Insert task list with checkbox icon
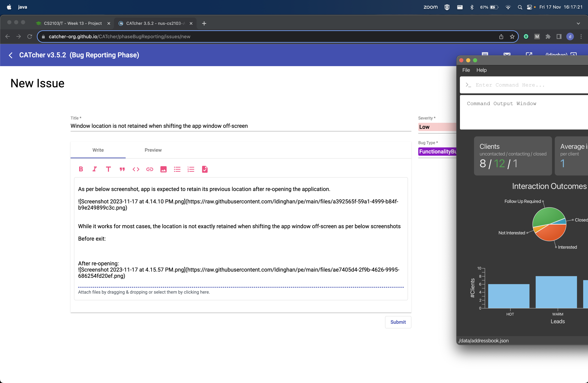This screenshot has width=588, height=383. click(205, 169)
